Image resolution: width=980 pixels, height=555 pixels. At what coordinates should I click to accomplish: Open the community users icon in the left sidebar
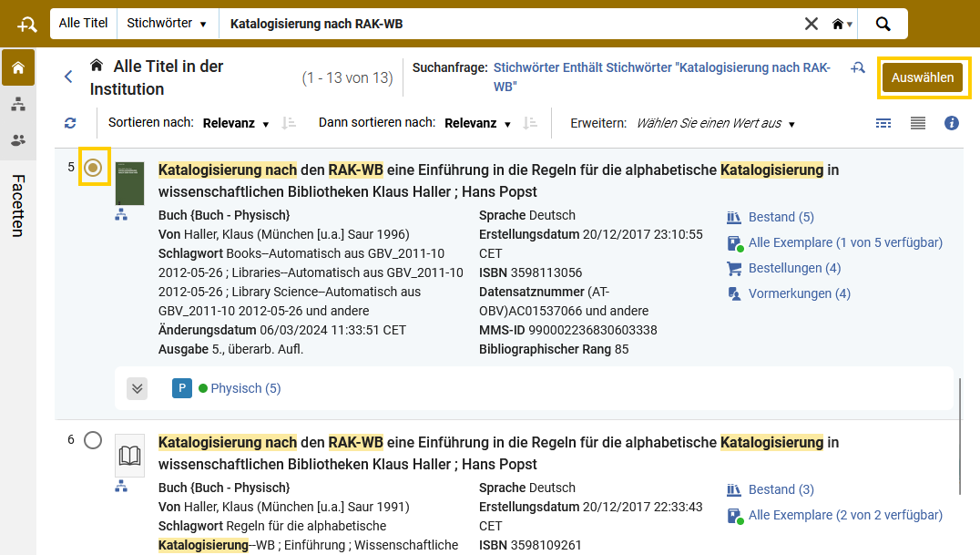[18, 140]
